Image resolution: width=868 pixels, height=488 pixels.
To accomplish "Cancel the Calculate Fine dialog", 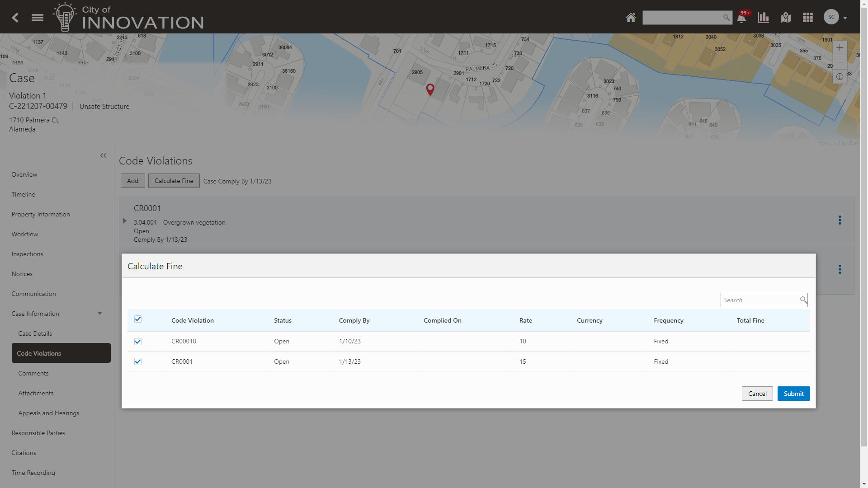I will tap(757, 394).
